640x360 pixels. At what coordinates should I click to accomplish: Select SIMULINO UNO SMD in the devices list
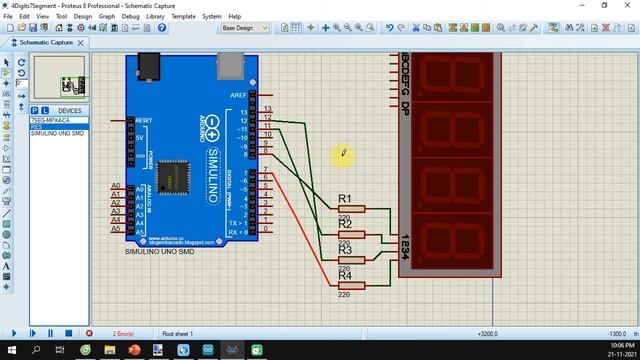[59, 133]
